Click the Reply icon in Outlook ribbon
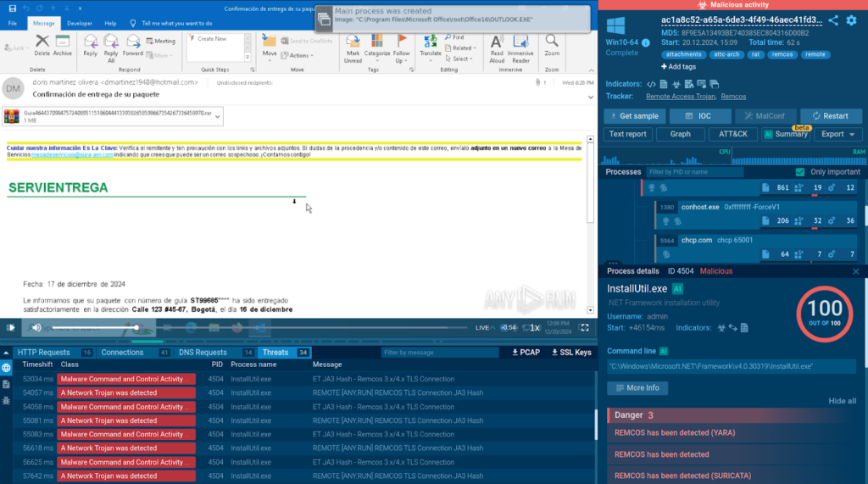Viewport: 868px width, 484px height. (90, 43)
